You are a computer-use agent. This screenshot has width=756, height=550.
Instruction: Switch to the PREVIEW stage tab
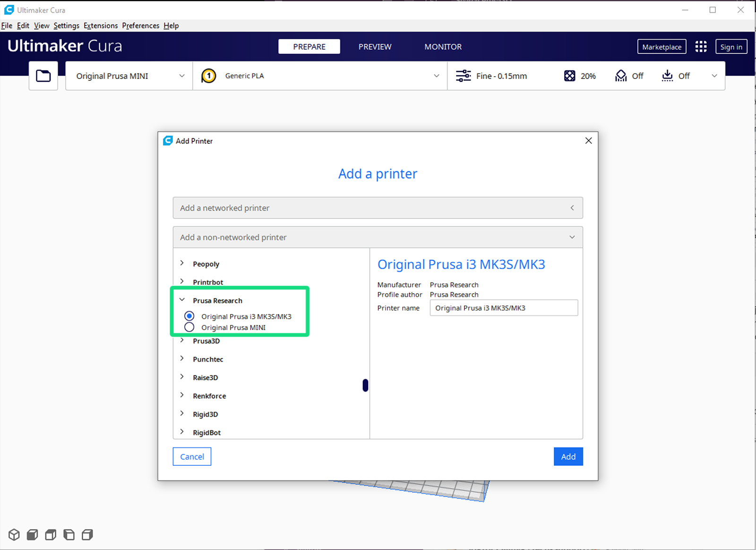pos(375,47)
